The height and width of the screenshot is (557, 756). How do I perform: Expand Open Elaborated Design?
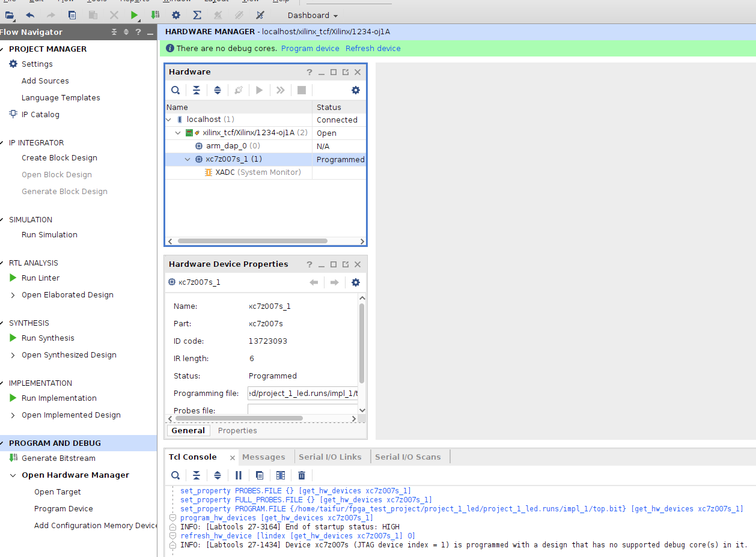[x=13, y=295]
